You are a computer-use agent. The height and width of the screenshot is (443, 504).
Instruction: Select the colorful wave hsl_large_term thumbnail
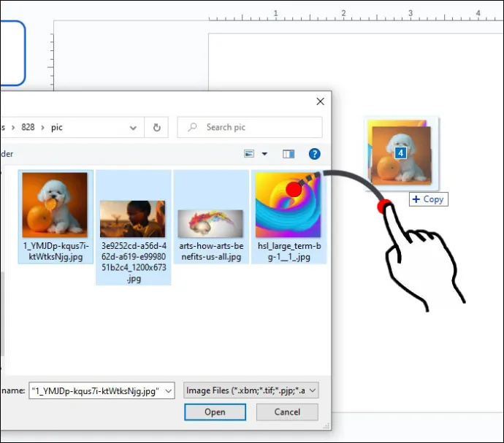pyautogui.click(x=288, y=205)
